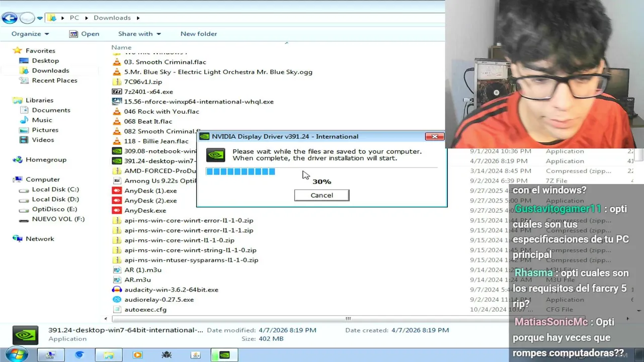Open Videos library
Viewport: 644px width, 362px height.
43,140
